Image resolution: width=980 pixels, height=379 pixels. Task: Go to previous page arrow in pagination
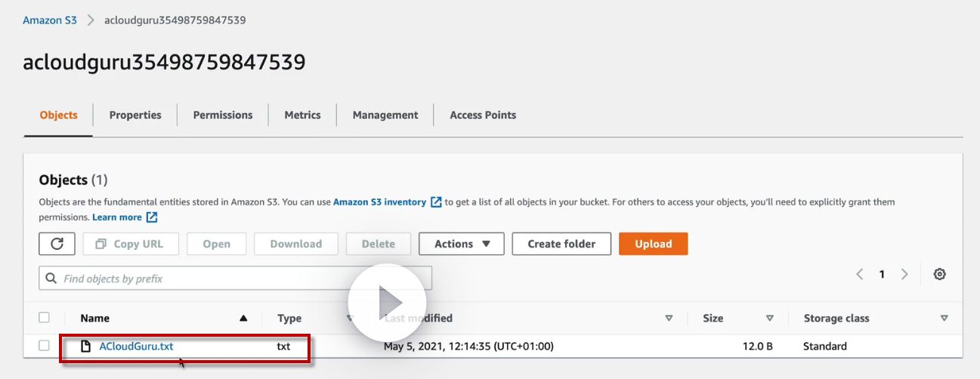click(859, 275)
